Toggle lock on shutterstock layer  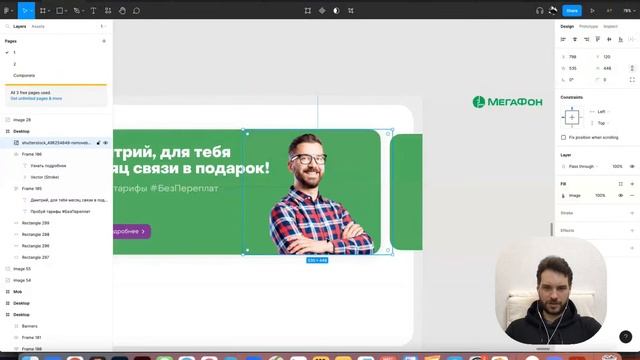pos(98,143)
